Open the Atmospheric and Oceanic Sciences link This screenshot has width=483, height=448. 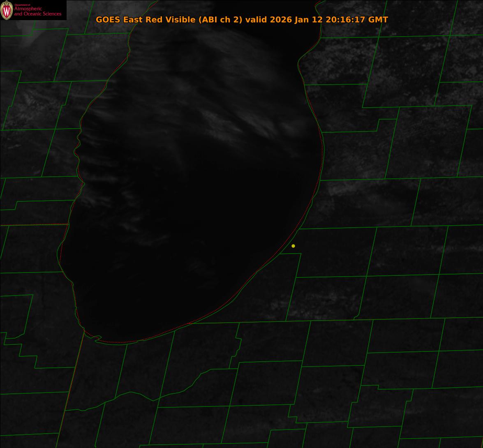pyautogui.click(x=37, y=11)
